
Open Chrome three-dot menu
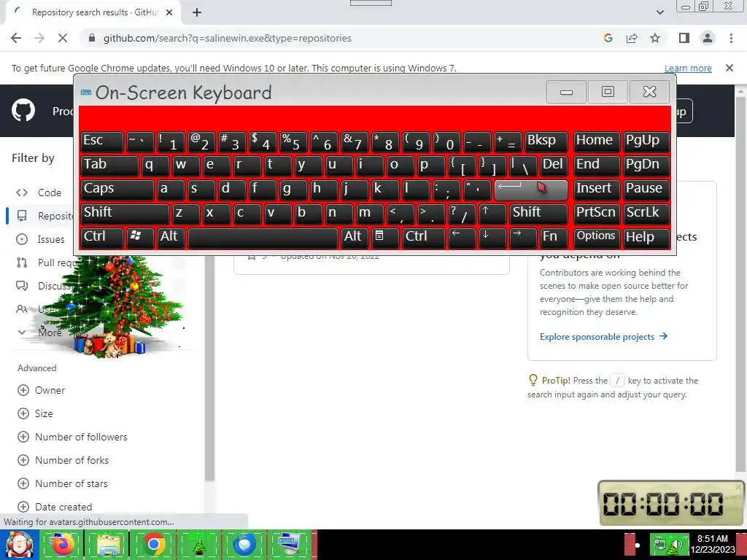(731, 38)
